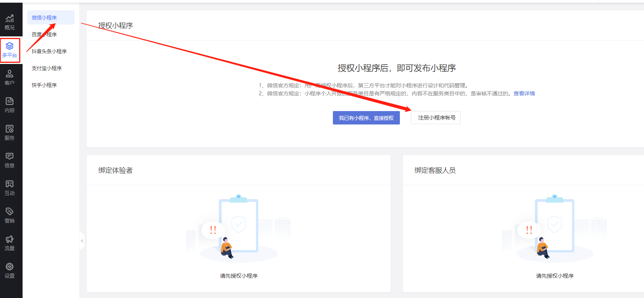644x298 pixels.
Task: Open the 营销 marketing section
Action: pos(10,215)
